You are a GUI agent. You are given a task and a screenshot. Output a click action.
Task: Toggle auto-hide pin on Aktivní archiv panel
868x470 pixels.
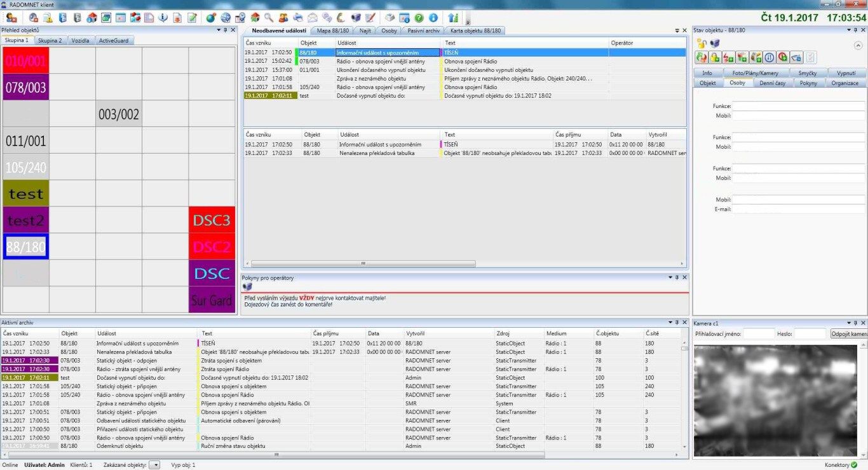677,323
